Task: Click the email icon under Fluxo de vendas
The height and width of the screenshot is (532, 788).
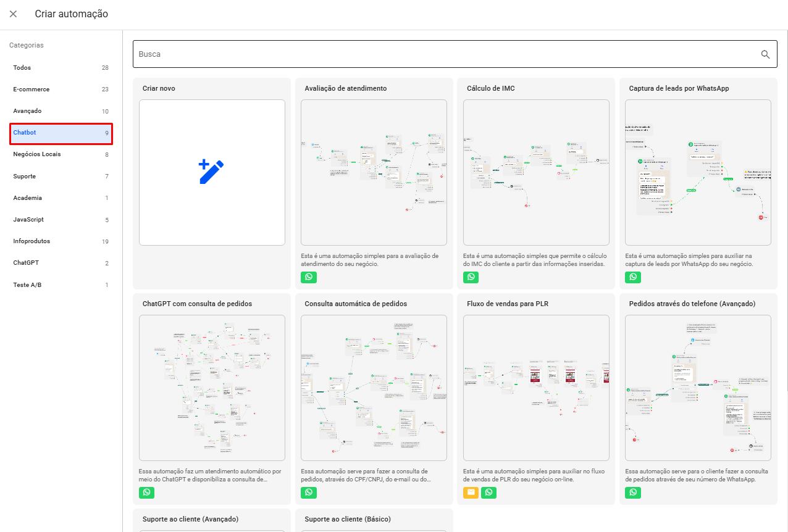Action: coord(471,493)
